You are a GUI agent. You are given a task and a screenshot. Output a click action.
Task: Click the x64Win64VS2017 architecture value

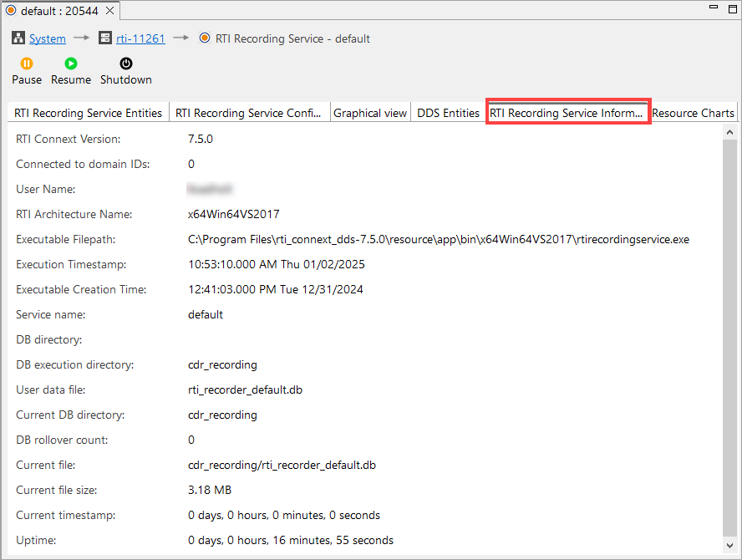234,215
